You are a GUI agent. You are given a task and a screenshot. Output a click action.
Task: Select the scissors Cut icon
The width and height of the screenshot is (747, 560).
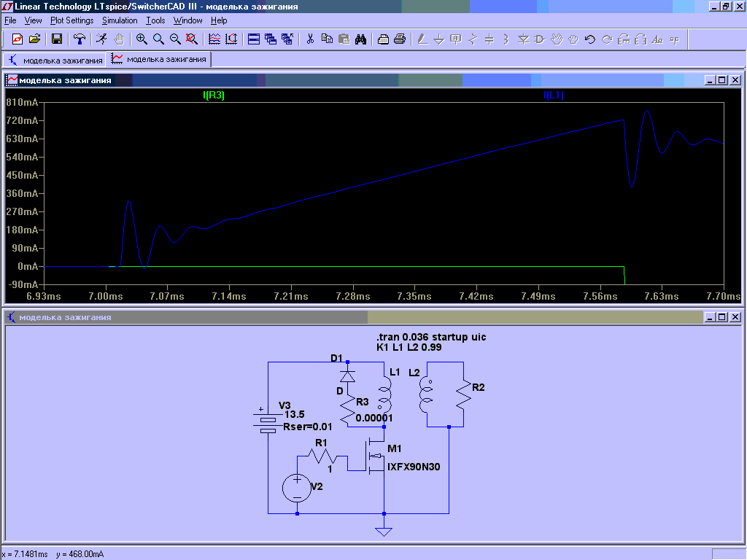click(310, 39)
